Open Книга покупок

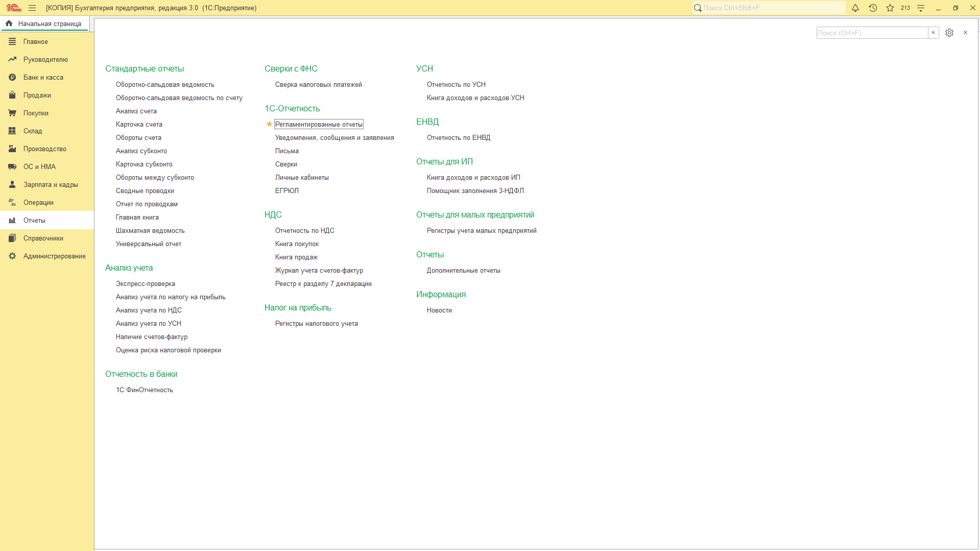tap(297, 244)
